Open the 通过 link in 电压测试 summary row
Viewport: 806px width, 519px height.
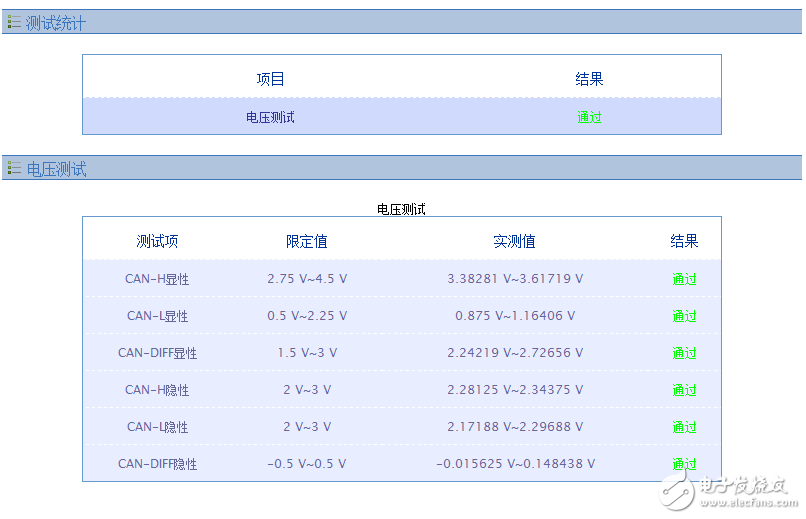[589, 117]
